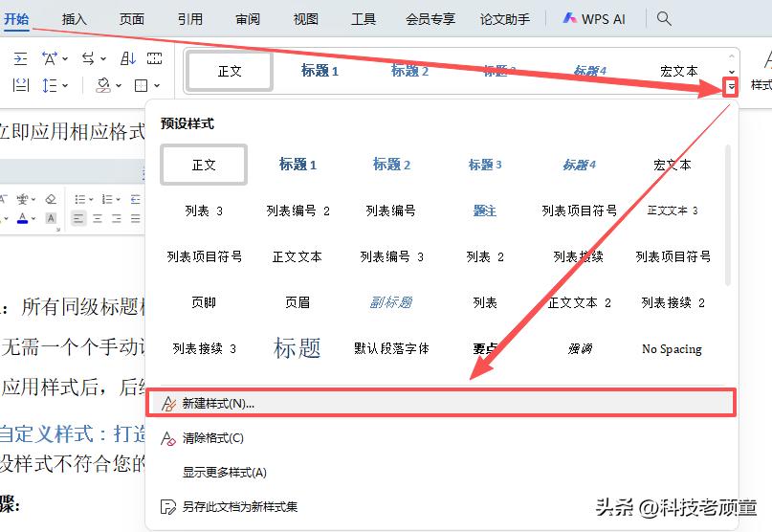The width and height of the screenshot is (772, 532).
Task: Toggle center alignment icon
Action: (x=98, y=218)
